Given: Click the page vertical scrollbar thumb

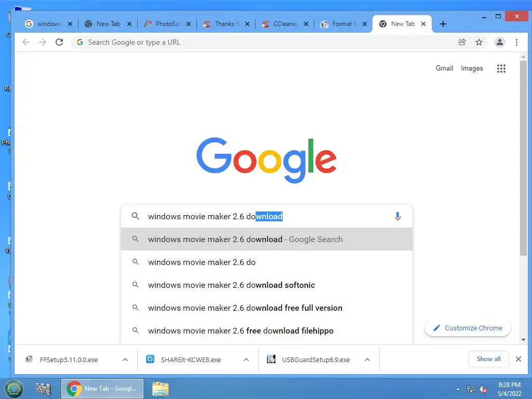Looking at the screenshot, I should tap(523, 158).
